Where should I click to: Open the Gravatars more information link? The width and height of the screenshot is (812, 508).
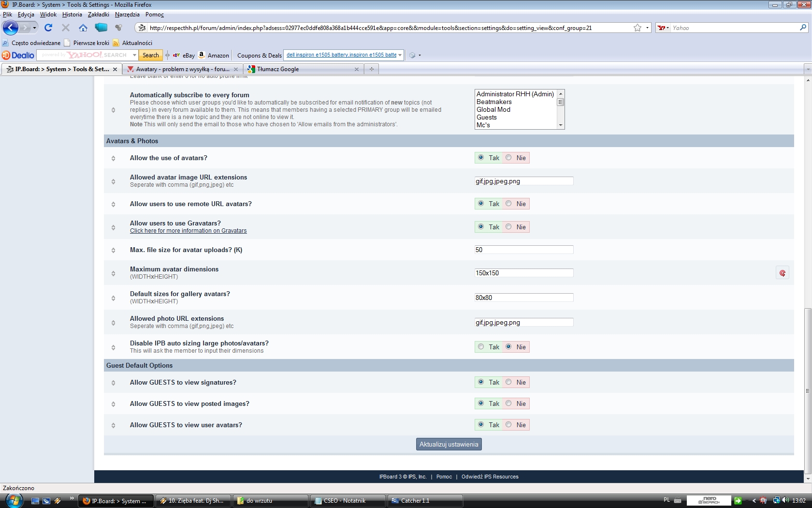tap(188, 231)
